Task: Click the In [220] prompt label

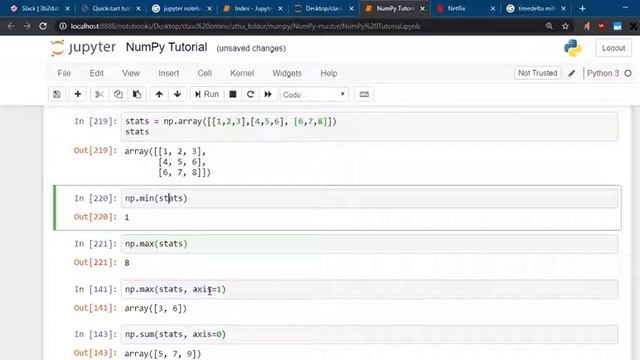Action: coord(95,198)
